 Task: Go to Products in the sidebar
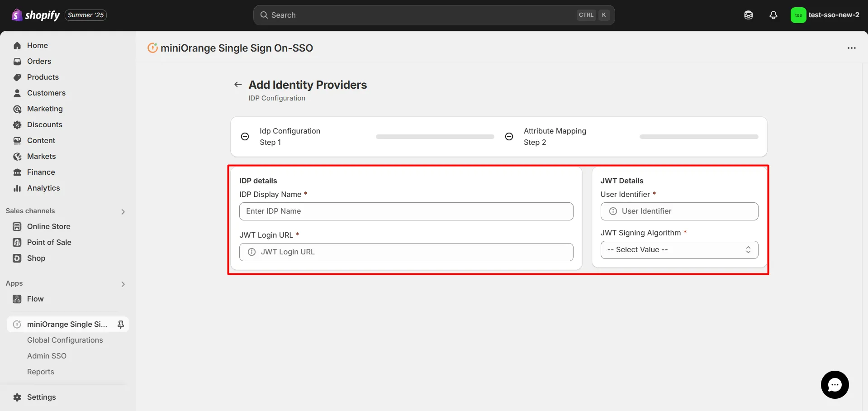click(x=43, y=77)
